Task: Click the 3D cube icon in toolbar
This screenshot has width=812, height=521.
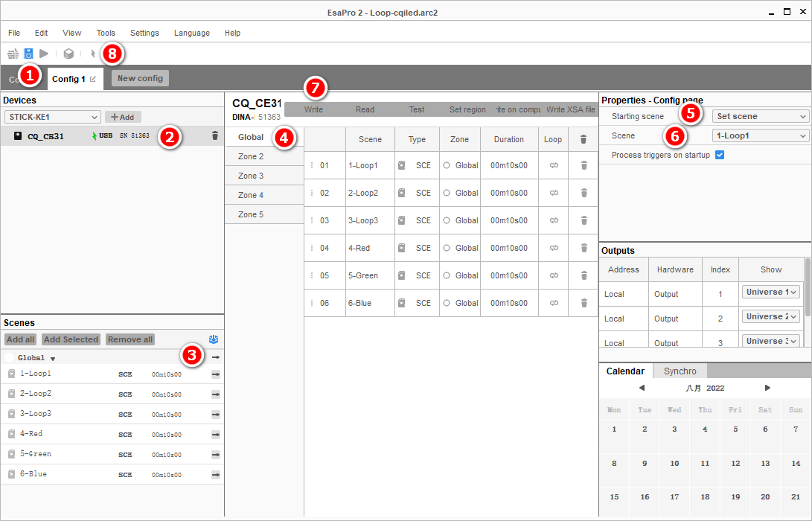Action: [68, 54]
